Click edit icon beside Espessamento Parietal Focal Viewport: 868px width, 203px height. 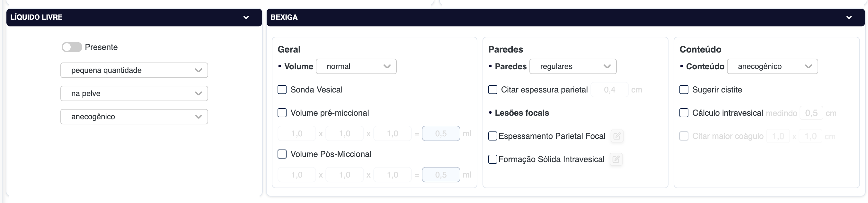tap(617, 136)
